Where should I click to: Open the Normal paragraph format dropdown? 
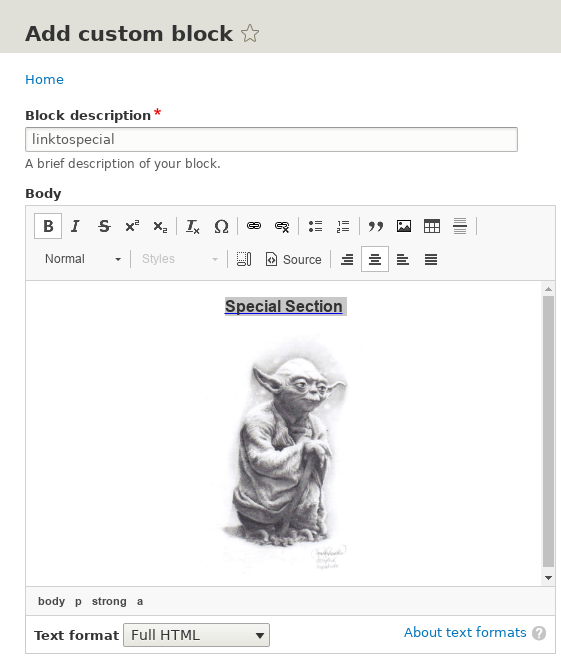click(82, 259)
